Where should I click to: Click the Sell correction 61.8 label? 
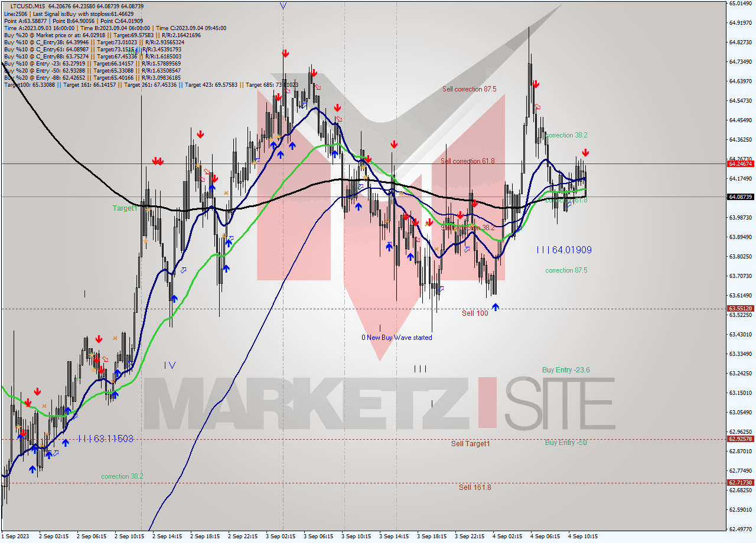468,161
